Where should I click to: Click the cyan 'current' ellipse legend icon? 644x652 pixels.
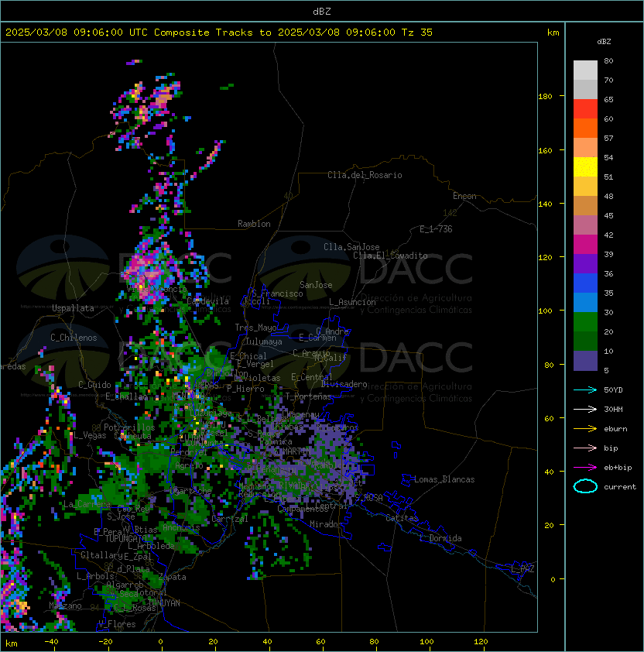(x=585, y=486)
